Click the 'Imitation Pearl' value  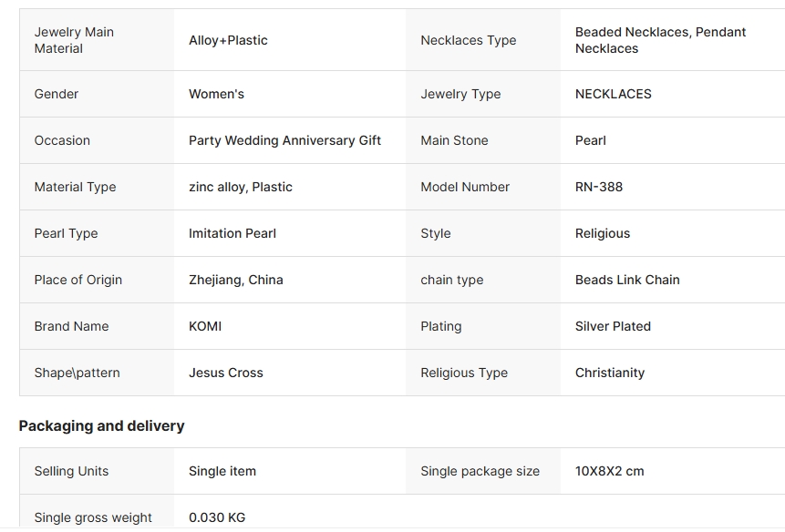coord(232,233)
